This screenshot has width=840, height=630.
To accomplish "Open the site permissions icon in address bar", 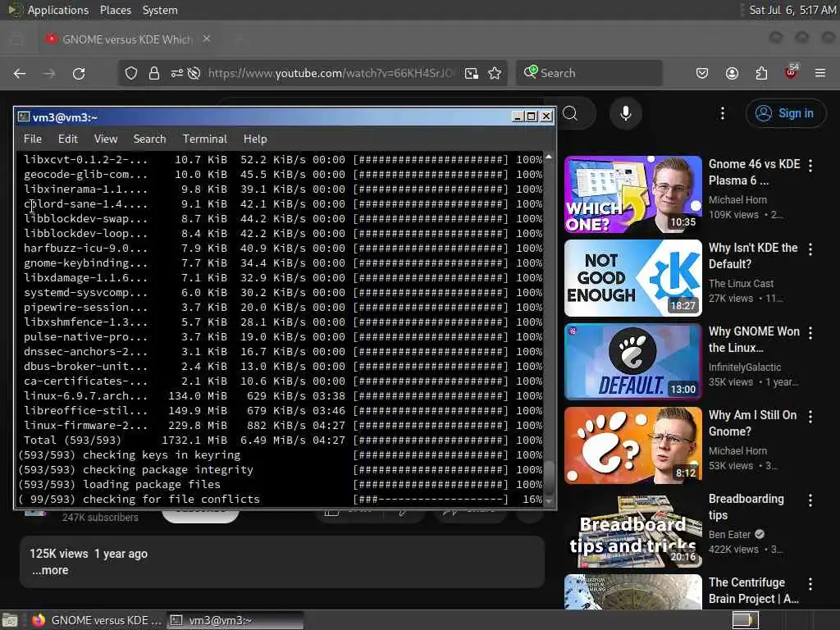I will (x=177, y=73).
